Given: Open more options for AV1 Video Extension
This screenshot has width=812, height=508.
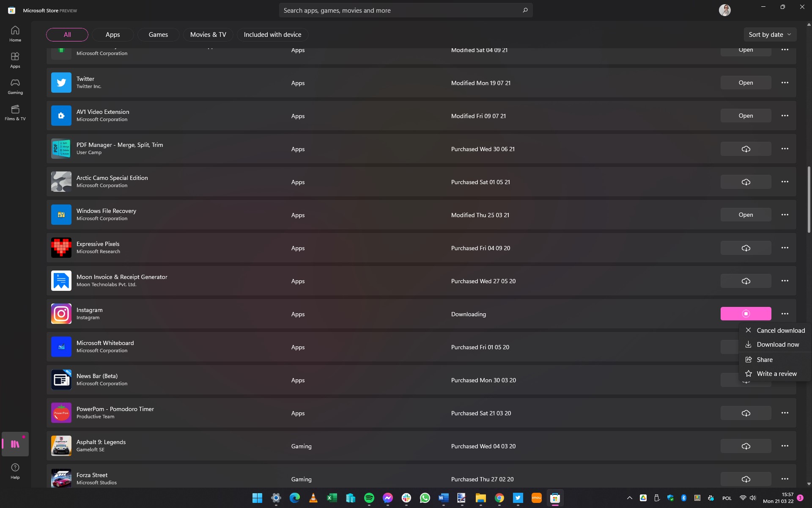Looking at the screenshot, I should (x=785, y=116).
